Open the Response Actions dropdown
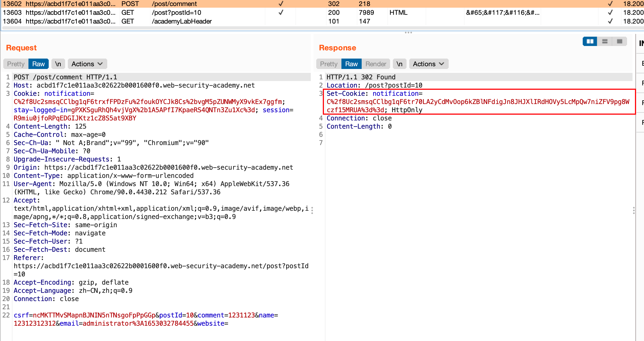The image size is (644, 341). click(428, 64)
